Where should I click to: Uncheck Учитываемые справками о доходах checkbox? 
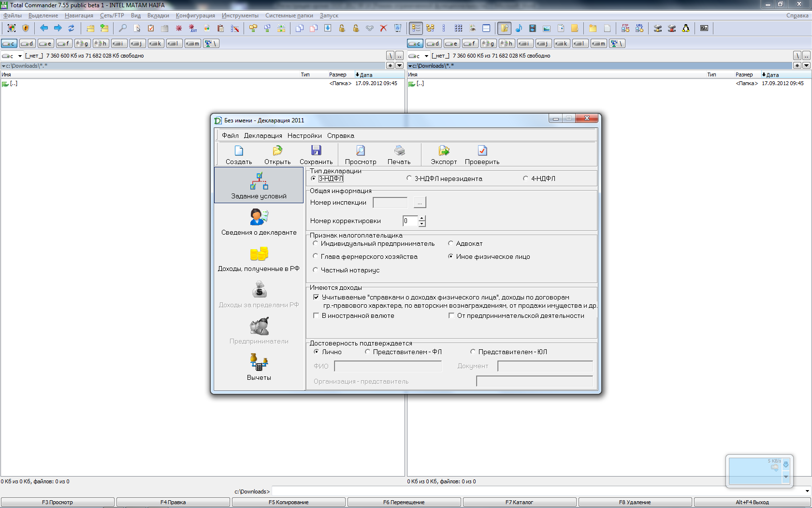[316, 297]
